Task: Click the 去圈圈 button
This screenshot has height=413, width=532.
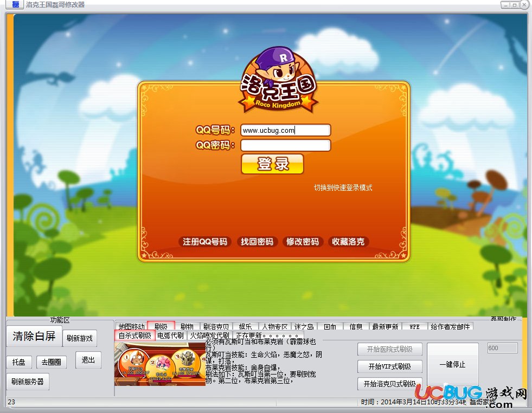Action: 51,362
